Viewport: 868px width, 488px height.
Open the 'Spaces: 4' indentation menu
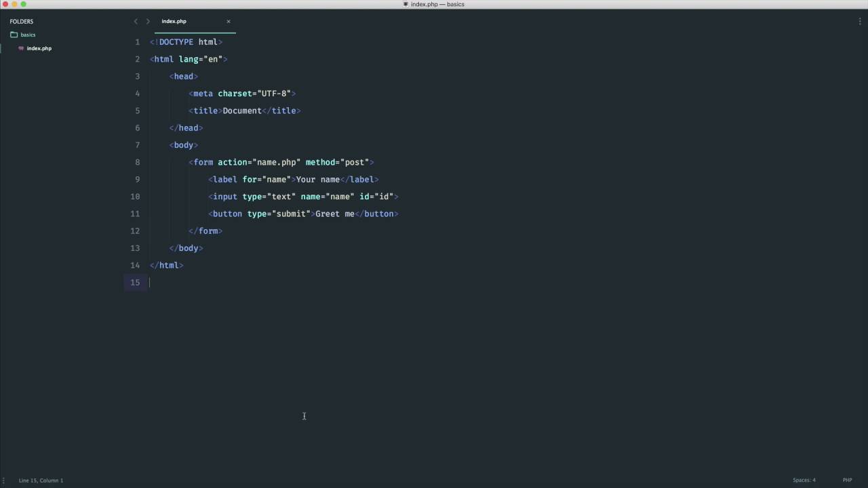click(804, 481)
